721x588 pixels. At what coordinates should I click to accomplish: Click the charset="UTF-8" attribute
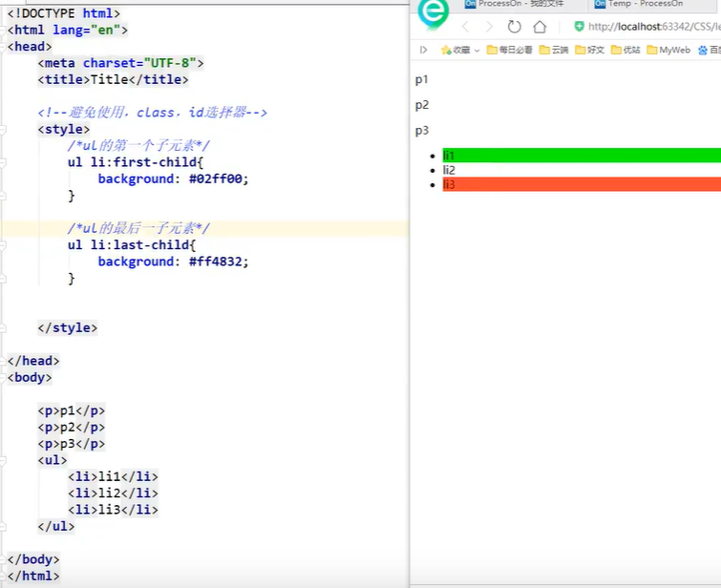click(139, 63)
